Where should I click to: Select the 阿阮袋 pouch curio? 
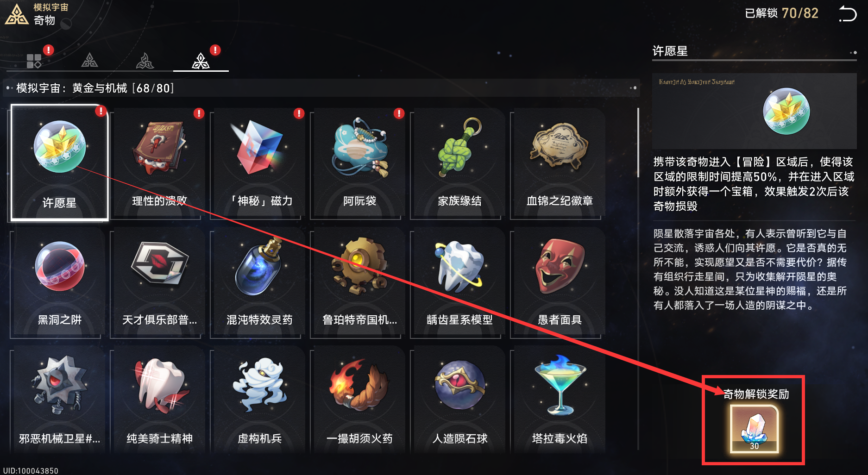(x=359, y=162)
